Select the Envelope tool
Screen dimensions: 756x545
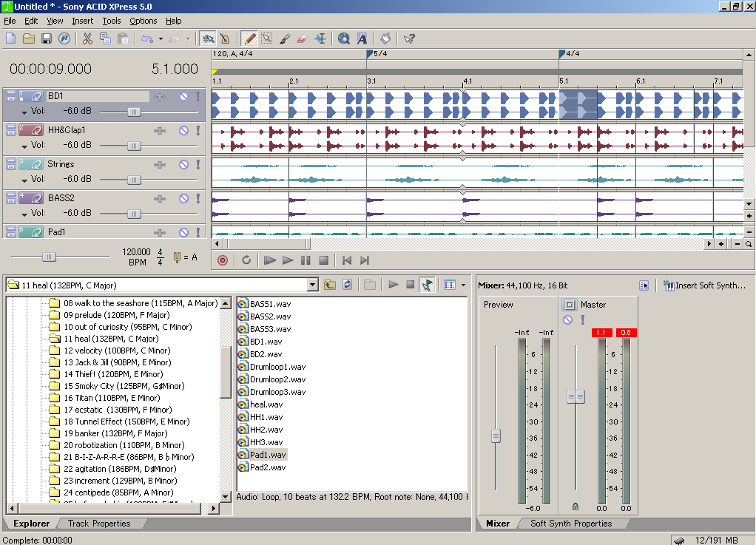tap(320, 38)
